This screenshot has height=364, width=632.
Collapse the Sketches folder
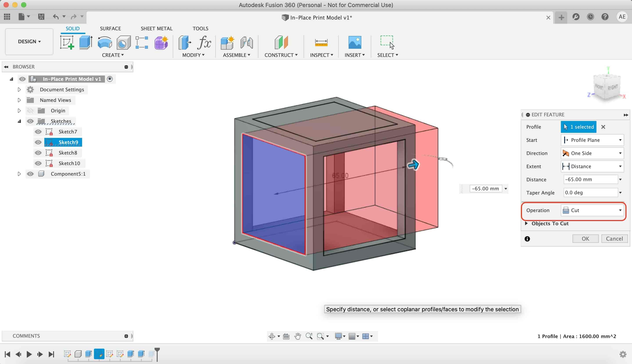click(19, 121)
